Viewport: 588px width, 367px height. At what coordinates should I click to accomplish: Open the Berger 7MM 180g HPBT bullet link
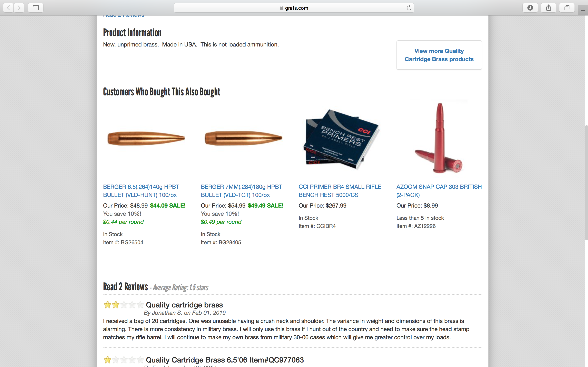[x=241, y=191]
